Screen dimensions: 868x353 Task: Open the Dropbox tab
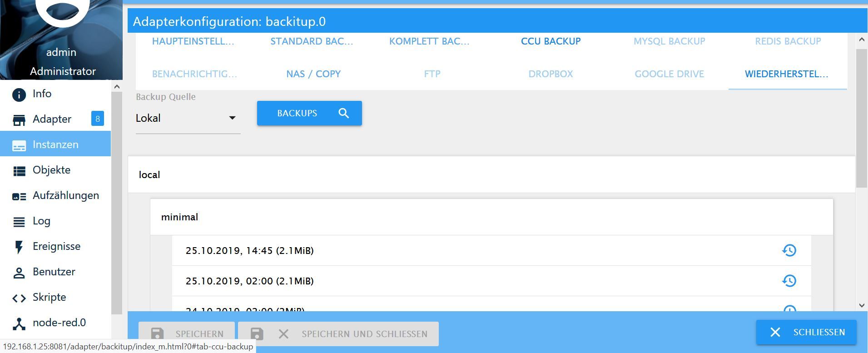pyautogui.click(x=551, y=74)
